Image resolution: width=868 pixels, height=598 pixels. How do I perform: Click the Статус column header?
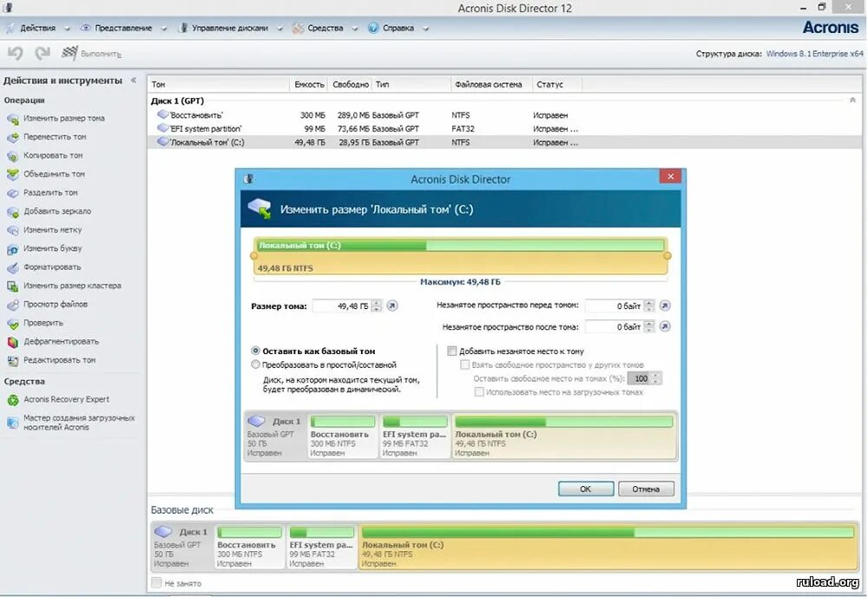[557, 84]
